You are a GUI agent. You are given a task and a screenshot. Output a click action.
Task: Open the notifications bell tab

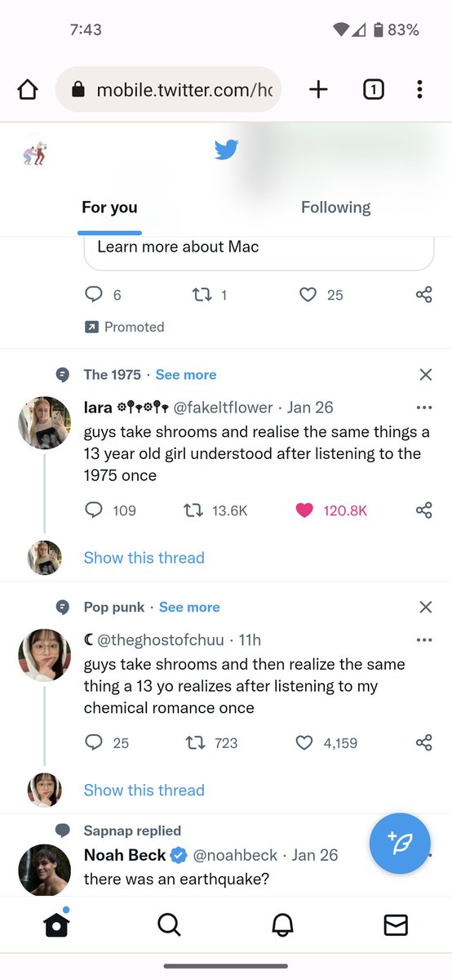coord(282,924)
